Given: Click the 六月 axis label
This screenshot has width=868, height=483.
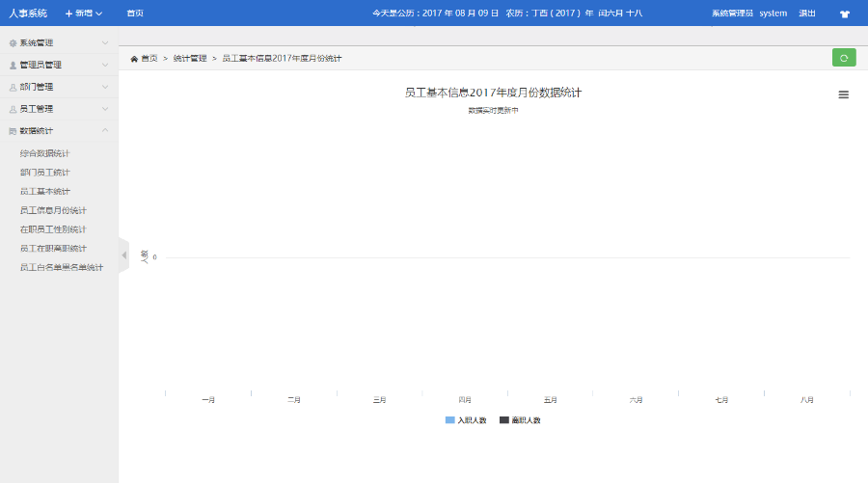Looking at the screenshot, I should 637,400.
